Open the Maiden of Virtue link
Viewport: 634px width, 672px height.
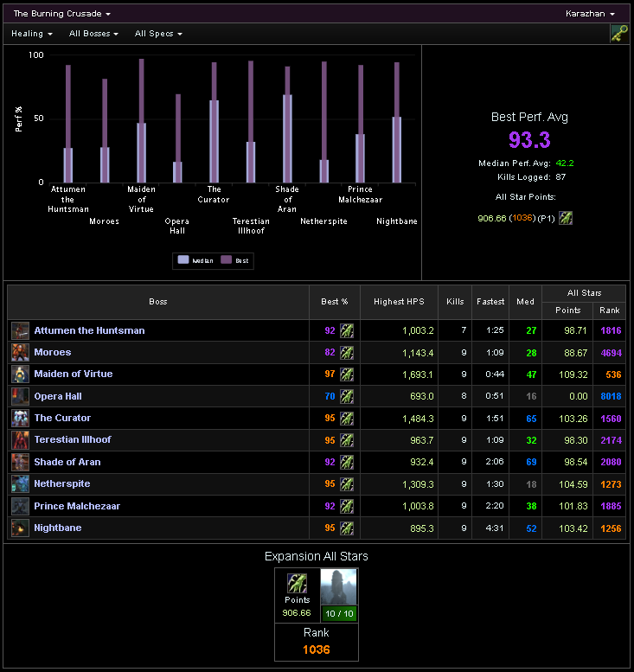point(74,374)
